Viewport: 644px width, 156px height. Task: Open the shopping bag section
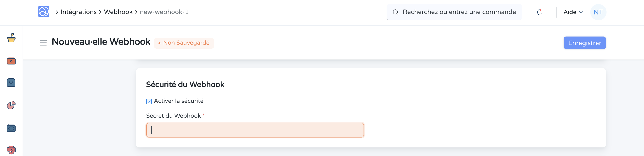[11, 83]
